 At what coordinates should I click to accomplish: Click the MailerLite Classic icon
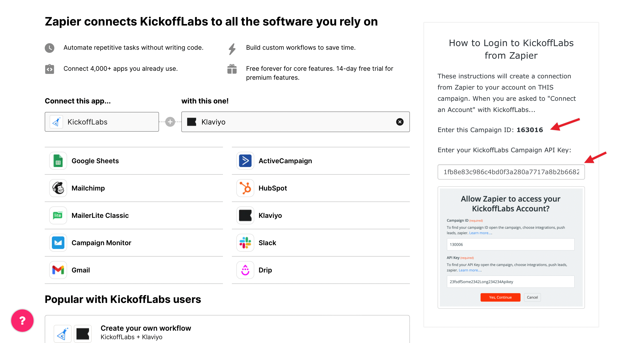[58, 215]
